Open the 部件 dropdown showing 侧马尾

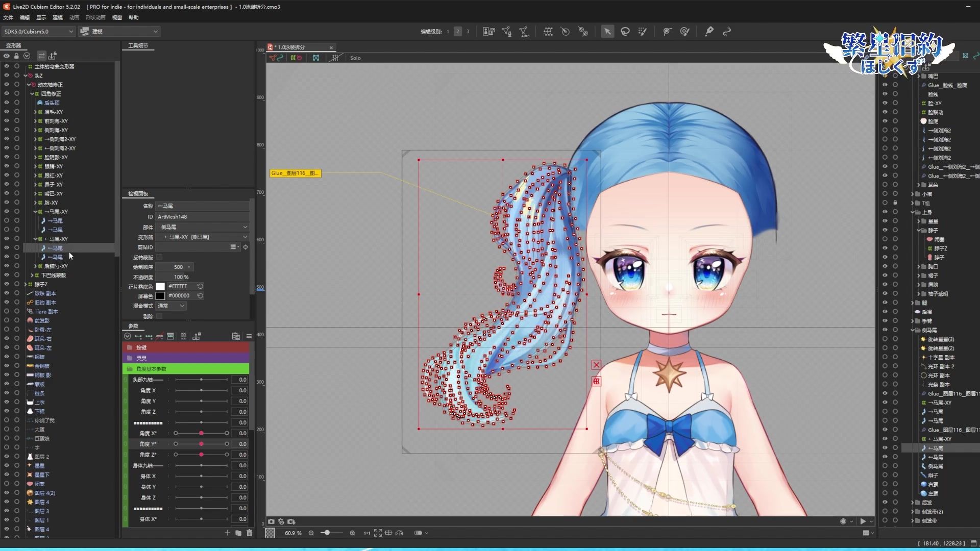tap(202, 227)
